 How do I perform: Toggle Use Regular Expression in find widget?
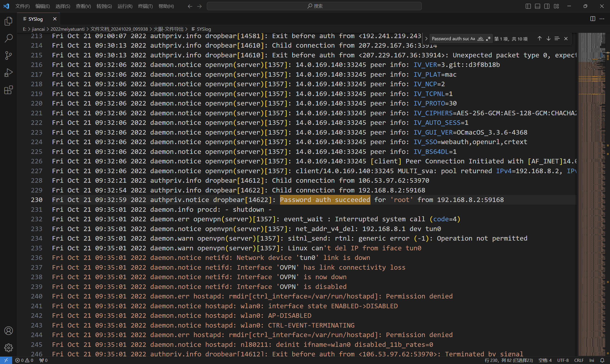(x=488, y=39)
